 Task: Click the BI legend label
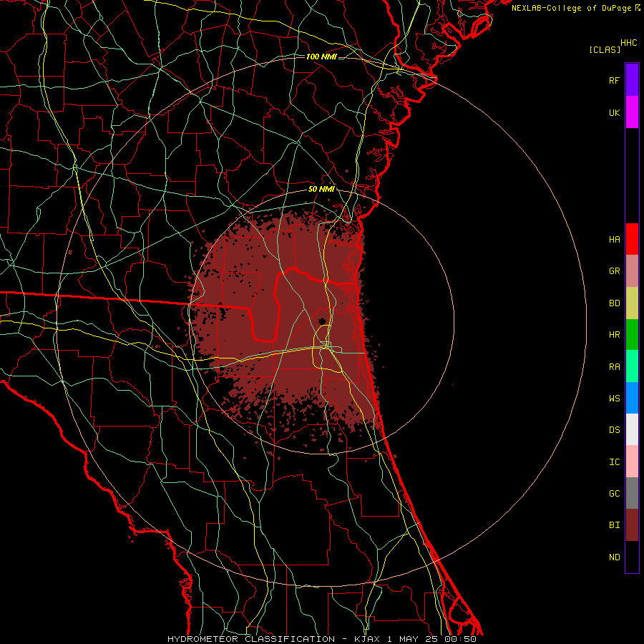point(614,525)
